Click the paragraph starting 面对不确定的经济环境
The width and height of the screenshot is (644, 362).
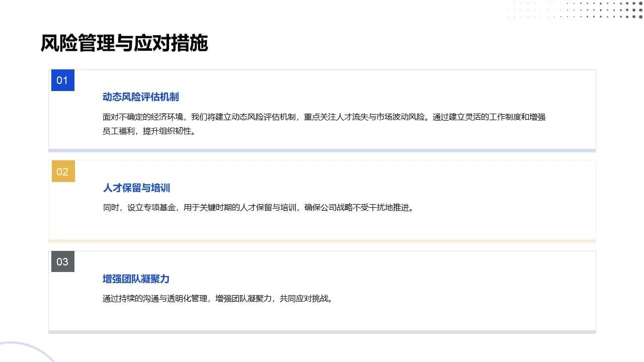pyautogui.click(x=325, y=124)
